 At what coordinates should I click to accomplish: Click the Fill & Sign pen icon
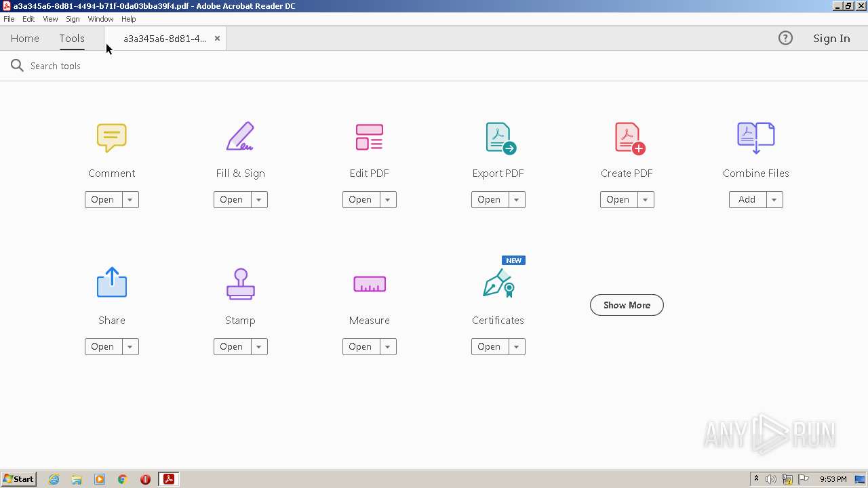click(240, 137)
